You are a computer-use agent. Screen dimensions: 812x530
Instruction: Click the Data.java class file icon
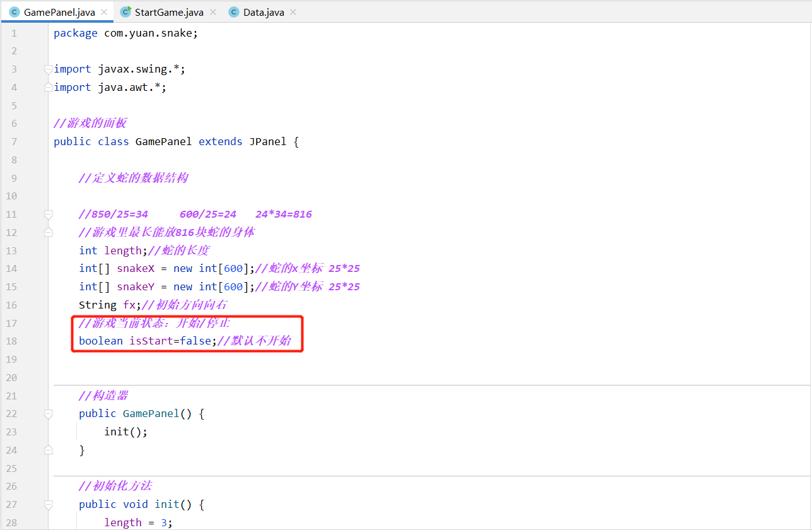(x=235, y=12)
